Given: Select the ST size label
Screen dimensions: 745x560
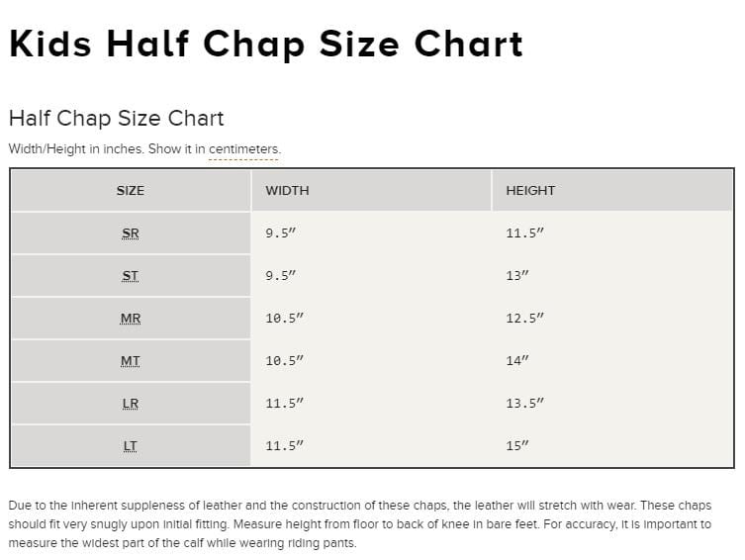Looking at the screenshot, I should (x=131, y=276).
